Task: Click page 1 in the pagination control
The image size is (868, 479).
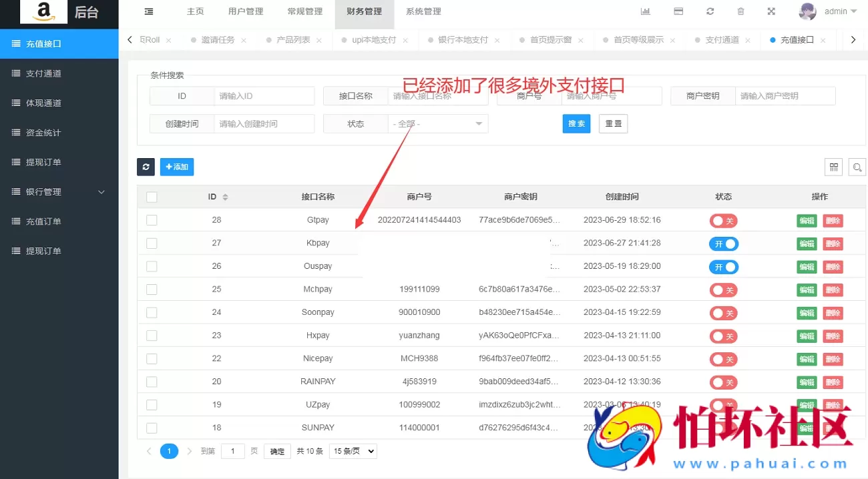Action: point(169,451)
